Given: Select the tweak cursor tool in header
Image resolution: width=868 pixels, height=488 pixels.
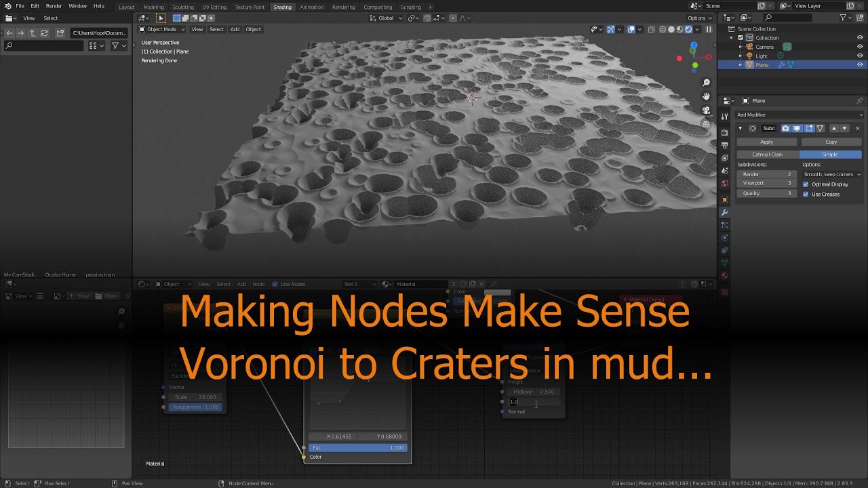Looking at the screenshot, I should point(161,18).
